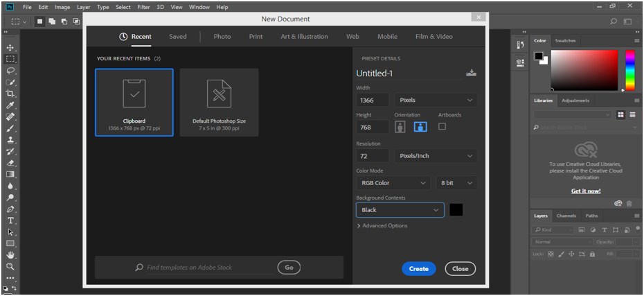Open the RGB Color mode dropdown
Screen dimensions: 644x296
coord(393,183)
